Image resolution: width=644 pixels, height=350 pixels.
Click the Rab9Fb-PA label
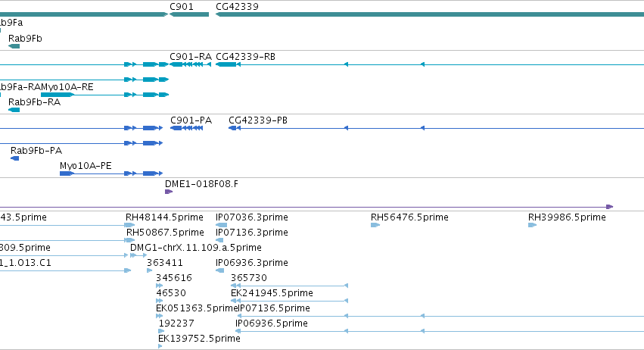point(36,151)
